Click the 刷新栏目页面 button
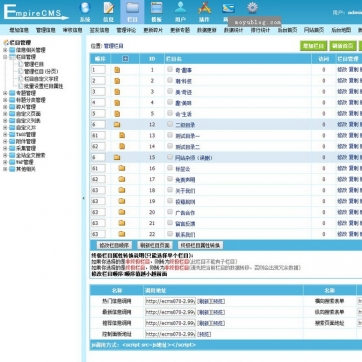The height and width of the screenshot is (362, 362). click(x=155, y=245)
